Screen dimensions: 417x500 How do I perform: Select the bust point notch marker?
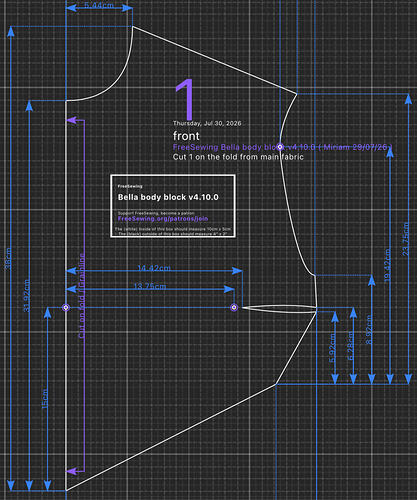(x=234, y=307)
